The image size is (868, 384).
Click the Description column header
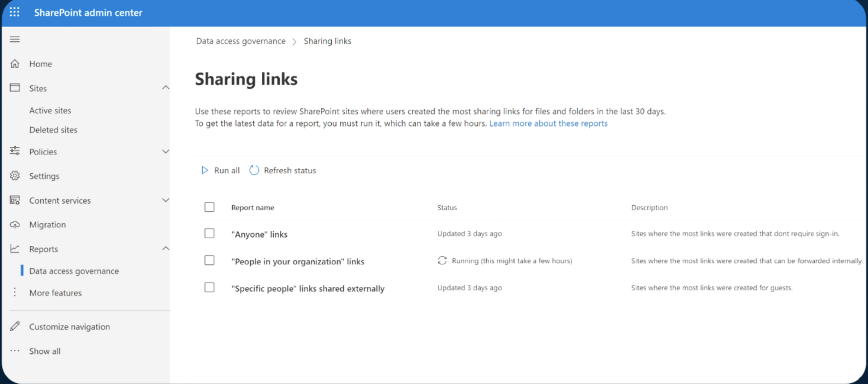pos(649,208)
